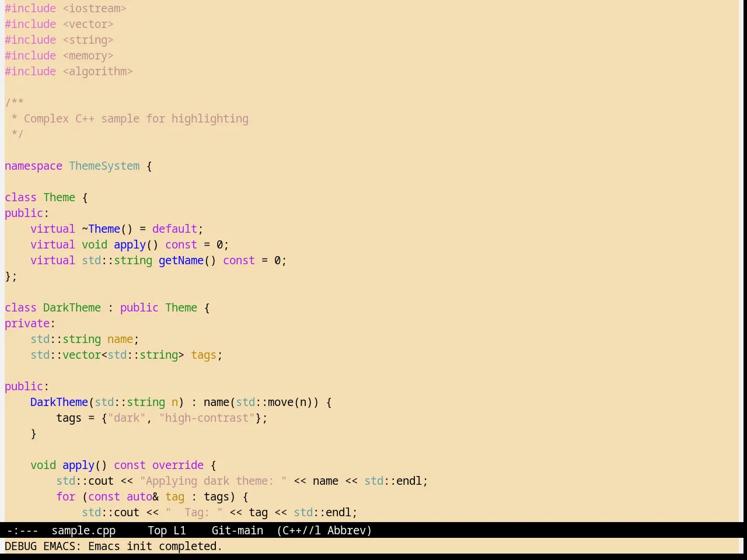Click 'DarkTheme' in class declaration line
This screenshot has height=560, width=747.
click(x=72, y=307)
